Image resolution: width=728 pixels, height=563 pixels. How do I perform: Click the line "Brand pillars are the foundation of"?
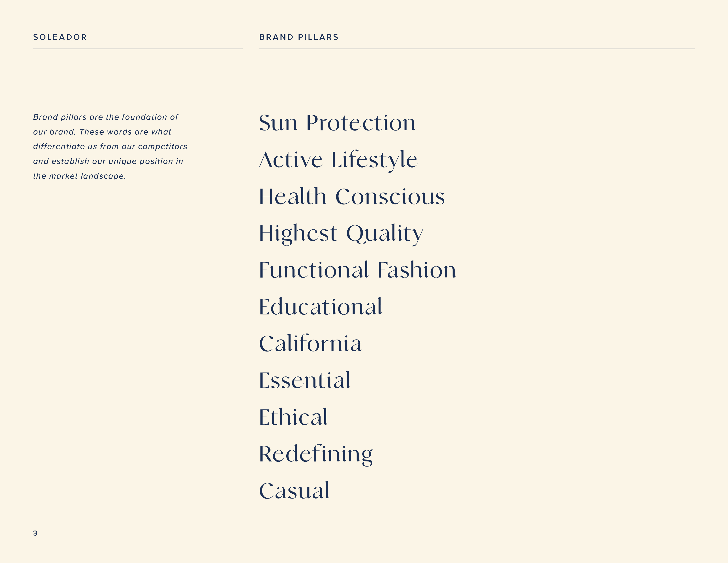pyautogui.click(x=106, y=117)
